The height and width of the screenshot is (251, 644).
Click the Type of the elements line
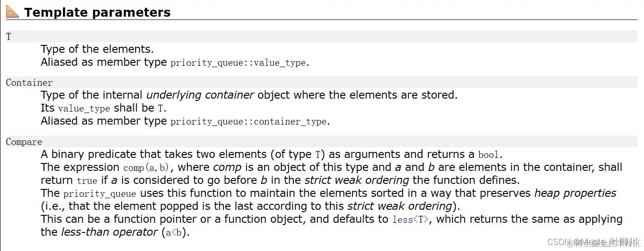coord(97,49)
